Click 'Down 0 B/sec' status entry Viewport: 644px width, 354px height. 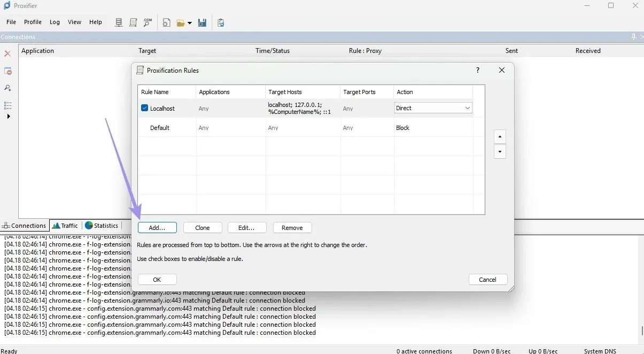[491, 351]
